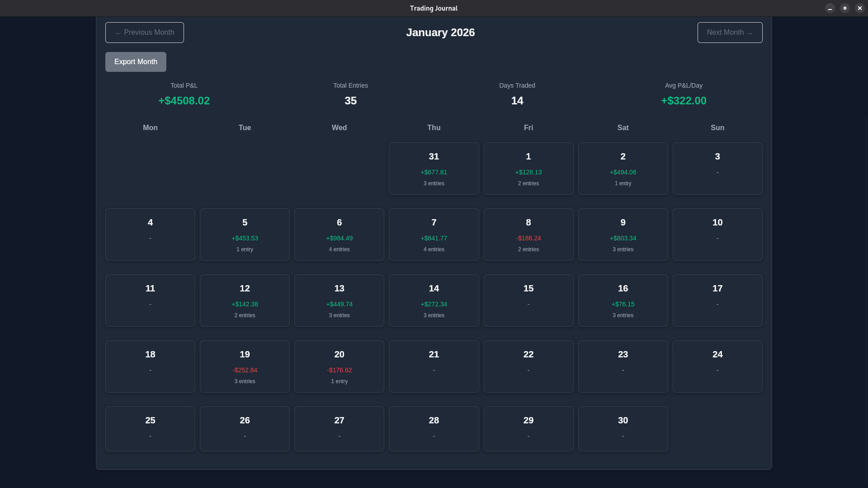Viewport: 868px width, 488px height.
Task: Click January 9 showing +$803.34
Action: (623, 234)
